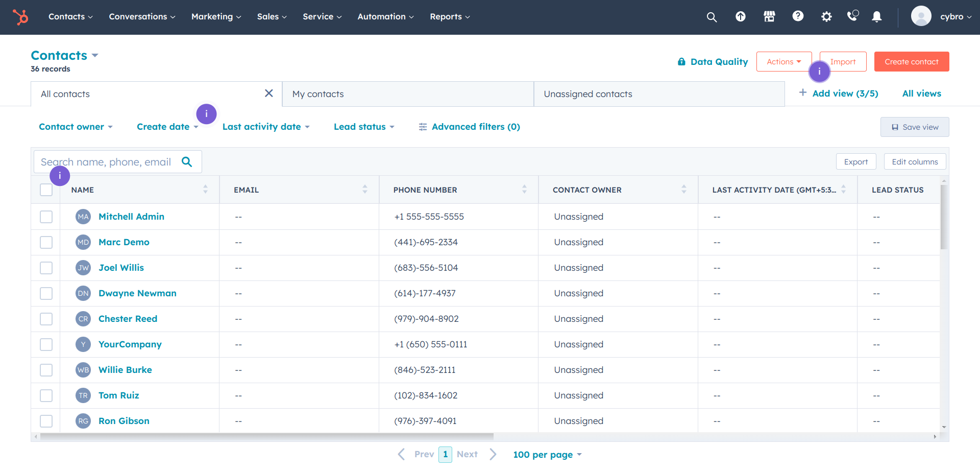Viewport: 980px width, 470px height.
Task: Open the Help question mark icon
Action: coord(798,16)
